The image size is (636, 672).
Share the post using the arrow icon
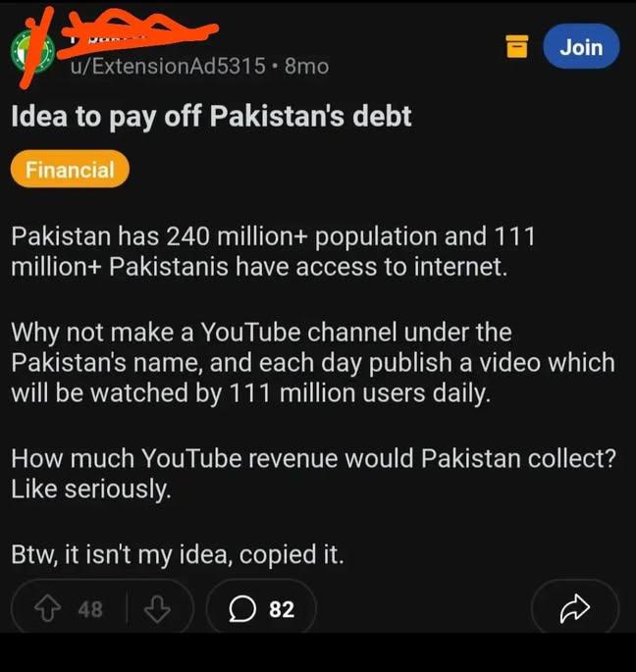click(x=575, y=608)
